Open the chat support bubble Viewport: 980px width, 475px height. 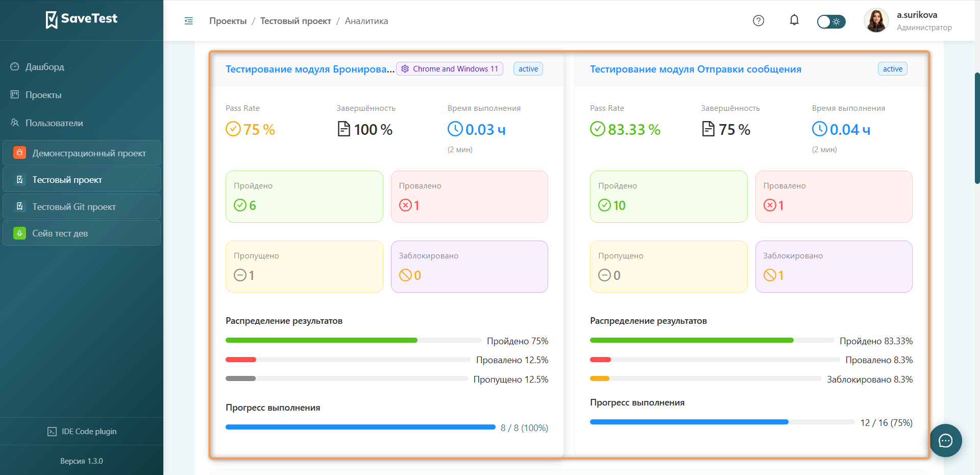(x=946, y=440)
